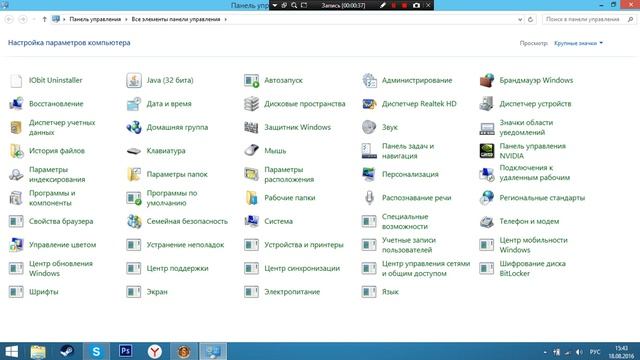640x360 pixels.
Task: Click the Рабочие папки icon
Action: [x=251, y=198]
